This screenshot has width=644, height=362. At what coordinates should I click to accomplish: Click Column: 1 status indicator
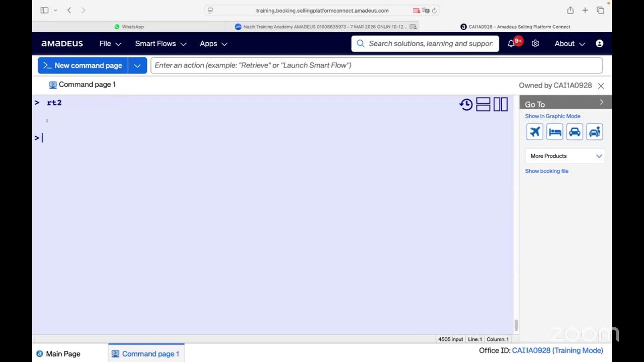[498, 339]
